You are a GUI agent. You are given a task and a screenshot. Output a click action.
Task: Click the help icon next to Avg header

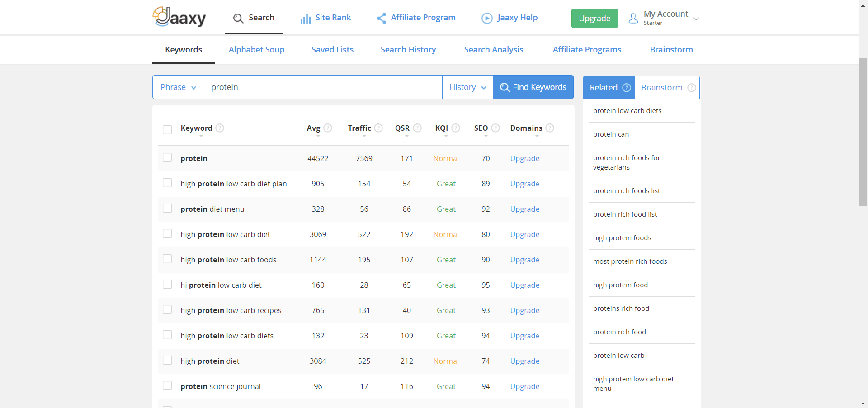click(328, 128)
